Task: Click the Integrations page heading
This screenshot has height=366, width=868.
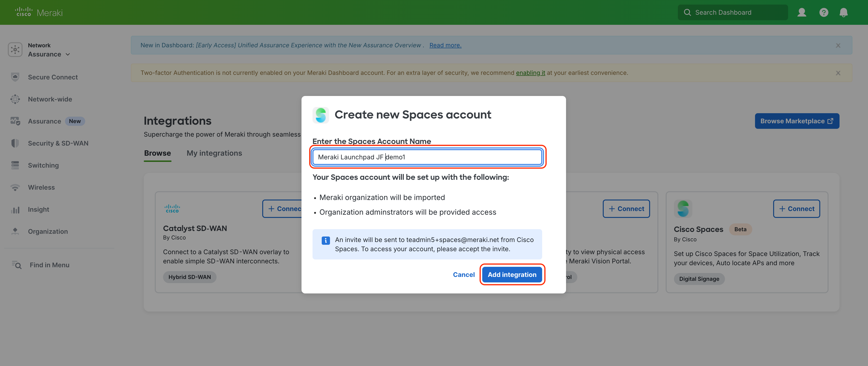Action: (x=177, y=121)
